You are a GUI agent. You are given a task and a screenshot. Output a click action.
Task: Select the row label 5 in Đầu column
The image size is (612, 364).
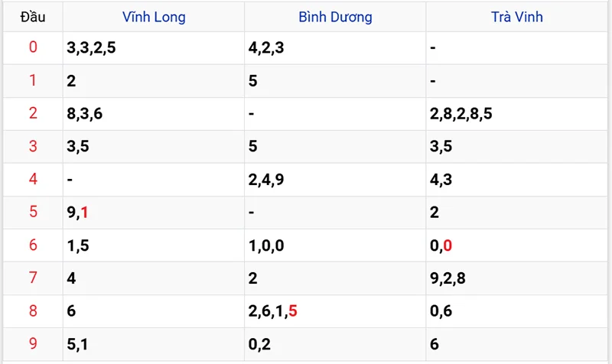[32, 212]
